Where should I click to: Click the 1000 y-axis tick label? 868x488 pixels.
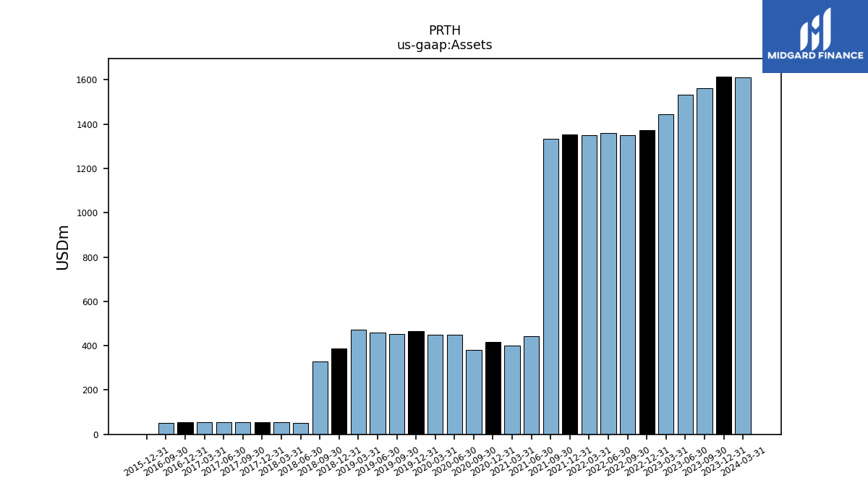pyautogui.click(x=88, y=213)
